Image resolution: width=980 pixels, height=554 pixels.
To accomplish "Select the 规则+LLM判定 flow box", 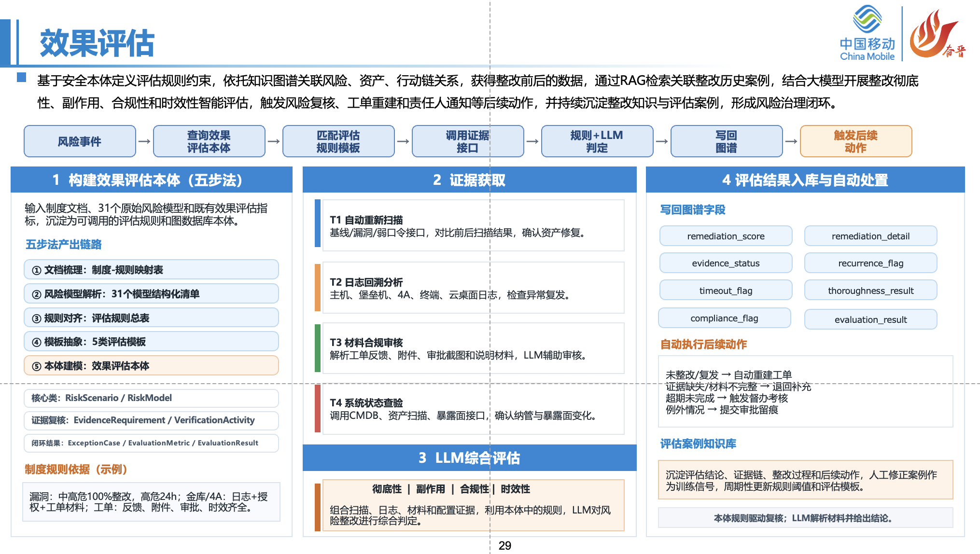I will click(x=597, y=141).
